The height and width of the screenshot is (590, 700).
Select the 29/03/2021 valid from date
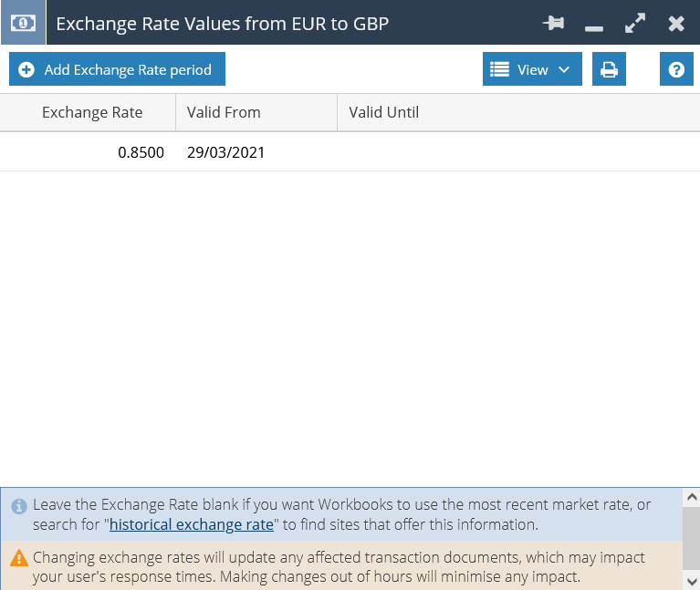tap(226, 152)
